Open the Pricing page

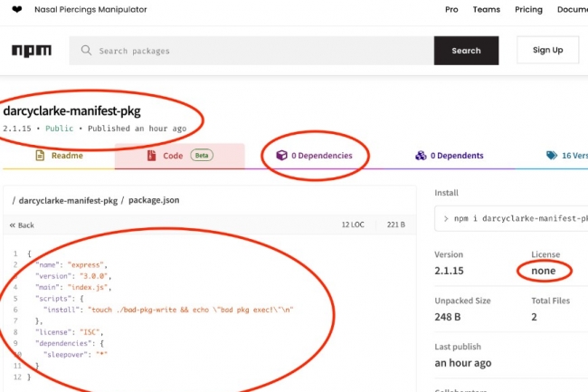coord(527,10)
